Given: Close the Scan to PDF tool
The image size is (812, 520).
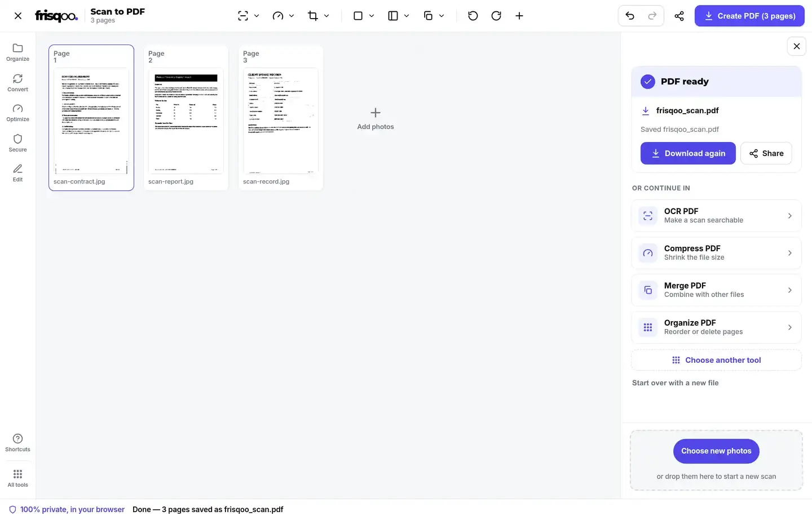Looking at the screenshot, I should click(x=18, y=16).
